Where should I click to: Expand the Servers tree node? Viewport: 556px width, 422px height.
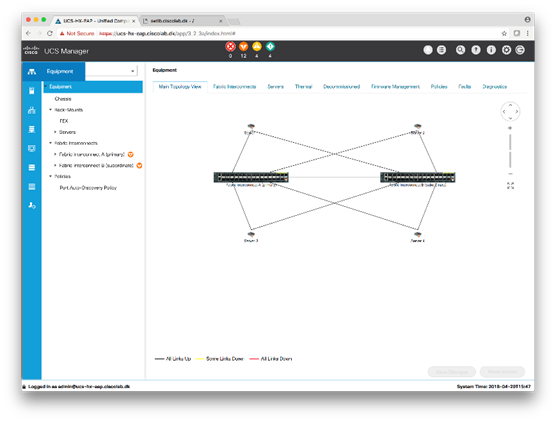55,132
